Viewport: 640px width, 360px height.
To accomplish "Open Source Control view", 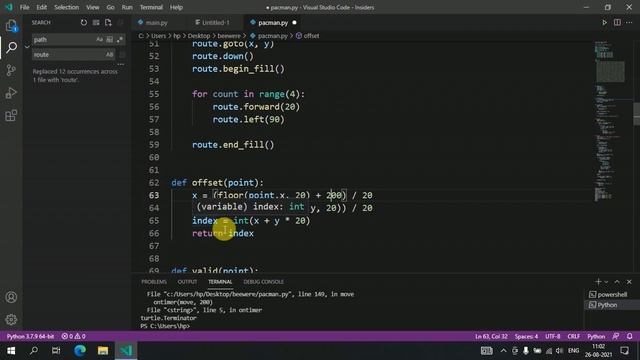I will [11, 70].
